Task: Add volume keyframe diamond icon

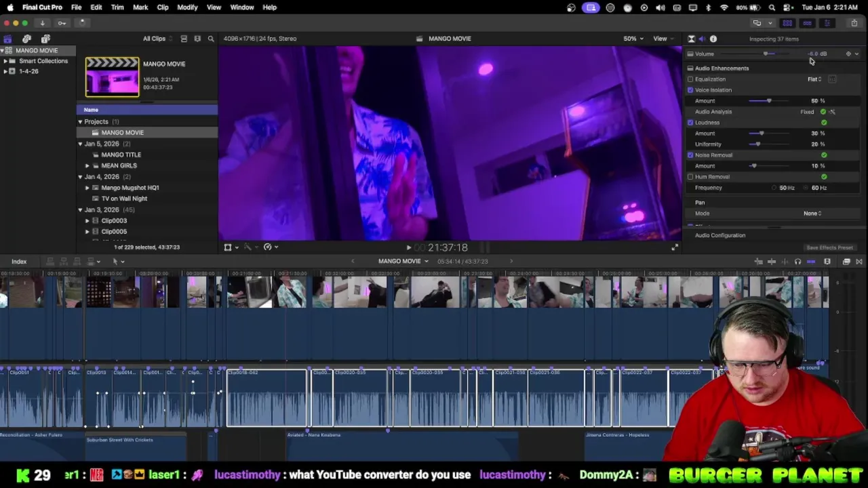Action: (x=848, y=54)
